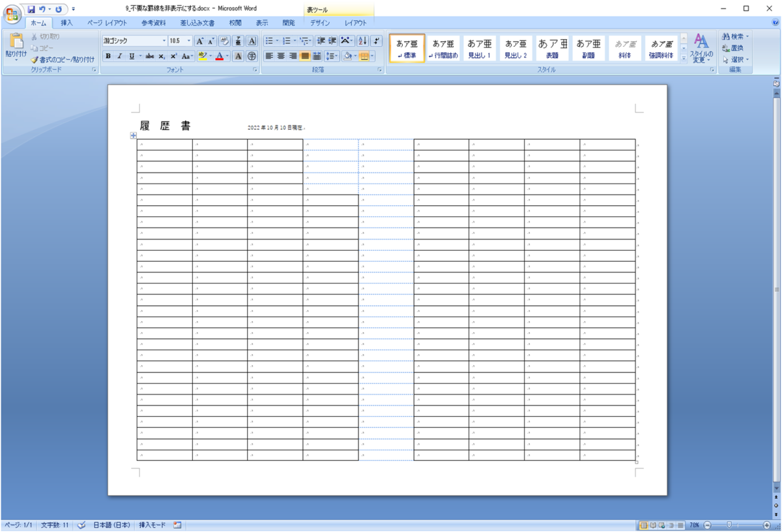This screenshot has height=532, width=782.
Task: Switch to the 差し込み文書 tab
Action: [197, 23]
